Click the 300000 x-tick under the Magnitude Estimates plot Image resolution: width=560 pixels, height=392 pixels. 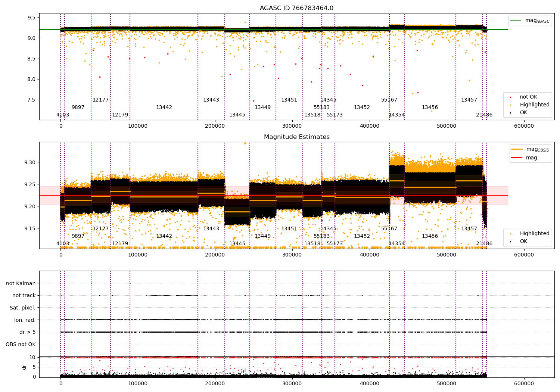(x=292, y=255)
